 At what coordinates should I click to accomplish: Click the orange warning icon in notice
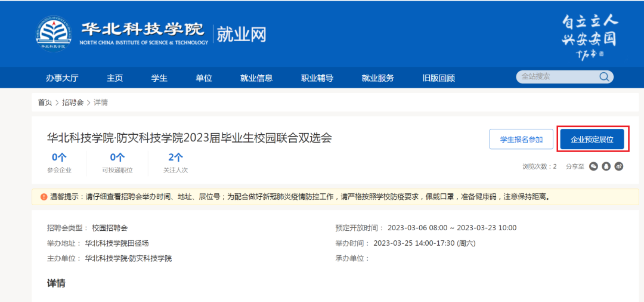pyautogui.click(x=44, y=197)
